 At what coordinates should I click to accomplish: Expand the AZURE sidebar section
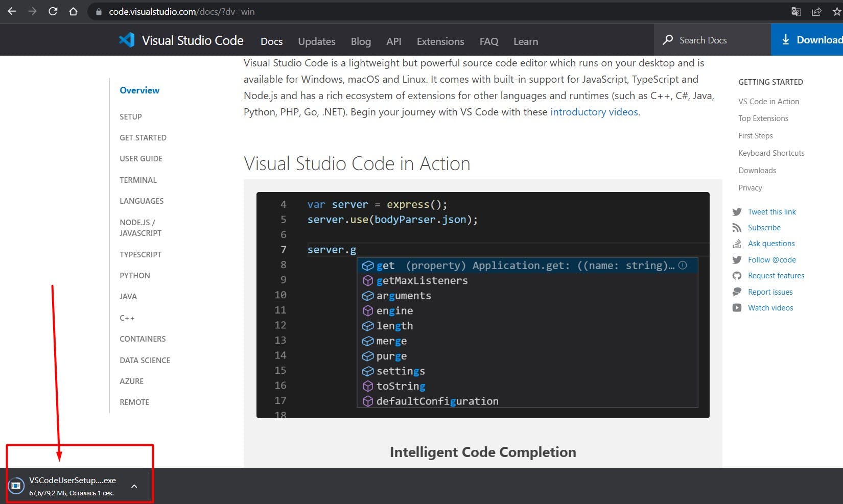(x=131, y=381)
